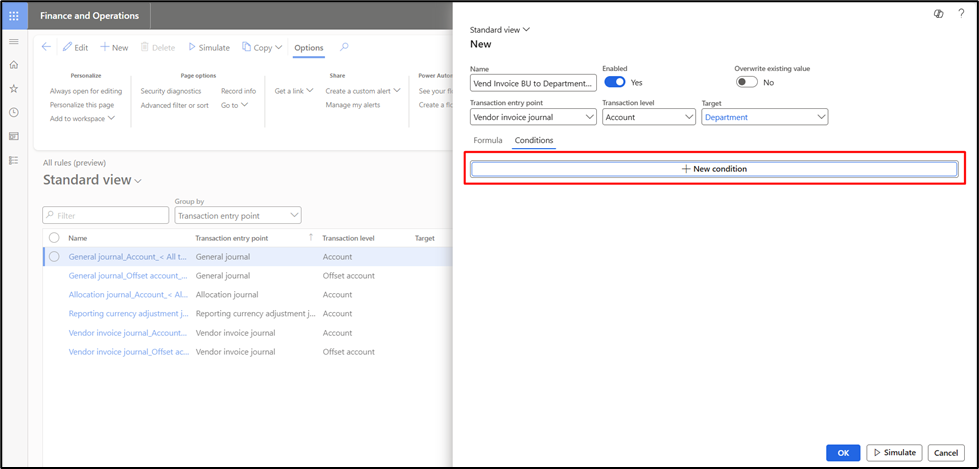Click Simulate in the action pane
This screenshot has width=979, height=469.
(x=209, y=47)
